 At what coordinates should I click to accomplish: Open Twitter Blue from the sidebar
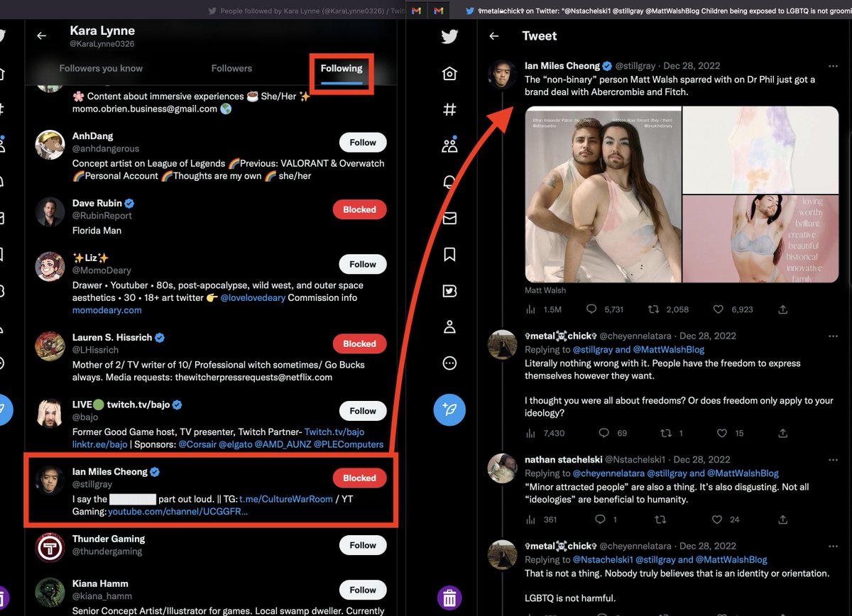click(449, 290)
